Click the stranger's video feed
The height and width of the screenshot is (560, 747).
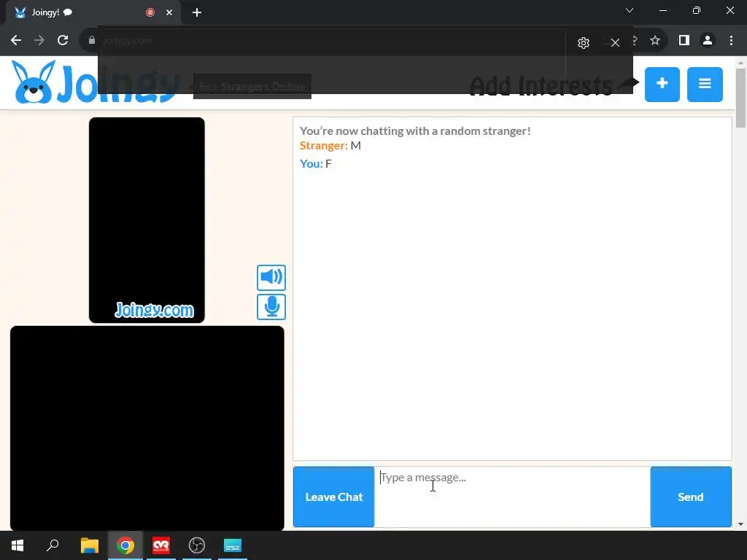click(x=147, y=220)
